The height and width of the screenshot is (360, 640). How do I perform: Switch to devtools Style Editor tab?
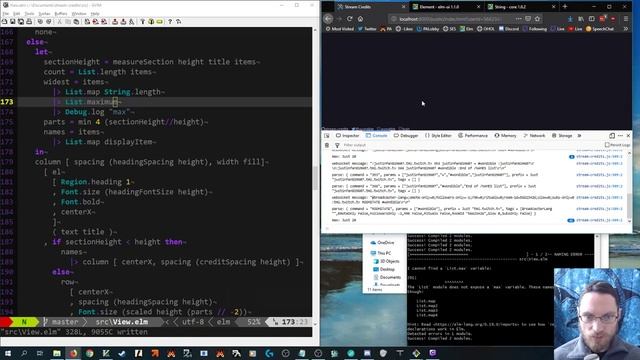[438, 136]
